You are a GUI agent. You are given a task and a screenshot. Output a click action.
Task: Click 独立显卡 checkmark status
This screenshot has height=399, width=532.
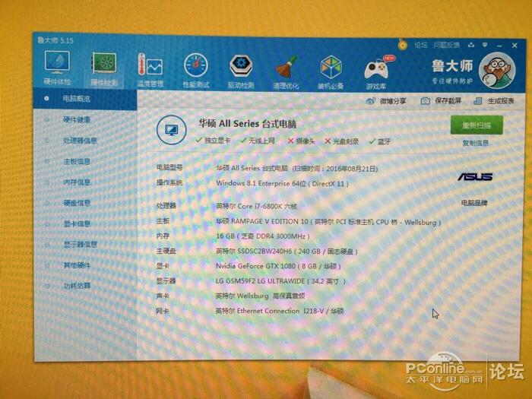(x=213, y=141)
